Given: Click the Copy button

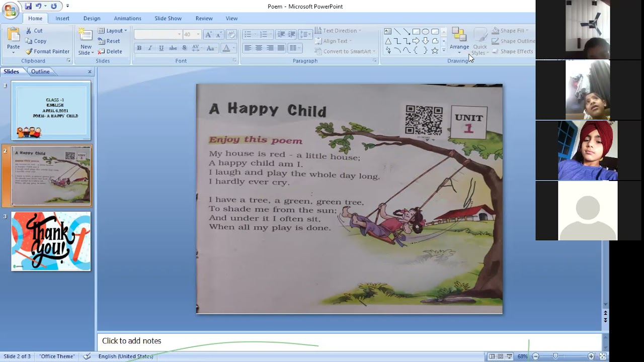Looking at the screenshot, I should 36,41.
